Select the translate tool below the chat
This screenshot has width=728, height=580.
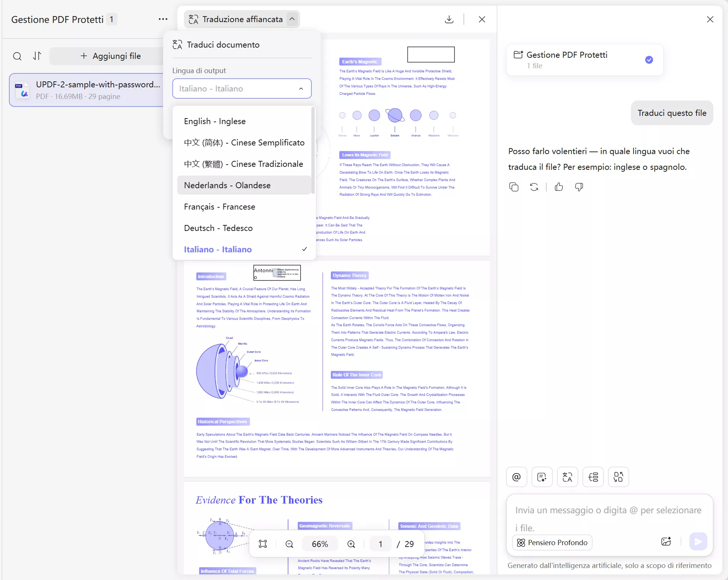[567, 477]
